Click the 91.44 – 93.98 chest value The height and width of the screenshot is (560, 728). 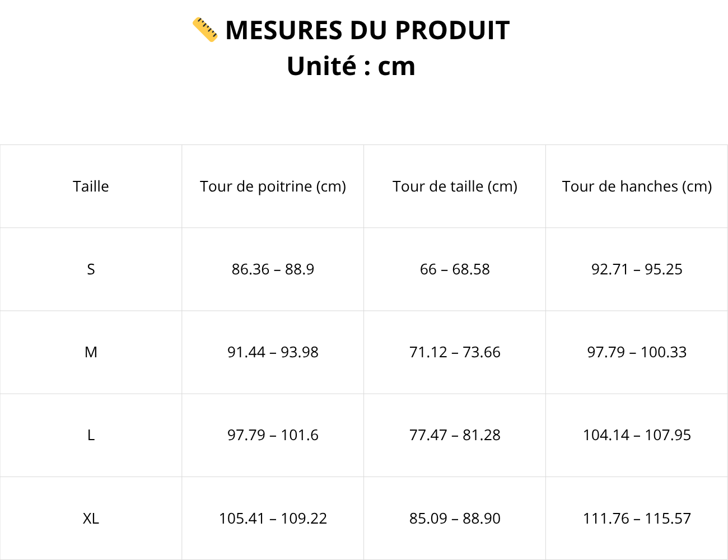tap(273, 352)
